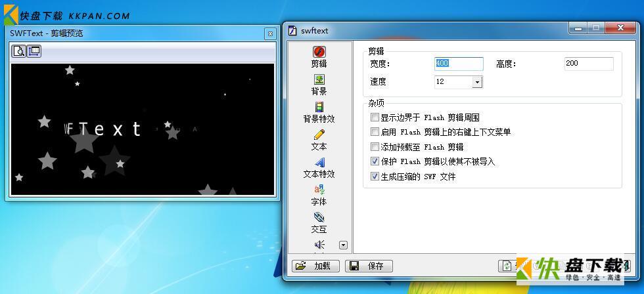
Task: Uncheck 生成压缩的 SWF 文件
Action: click(x=375, y=177)
